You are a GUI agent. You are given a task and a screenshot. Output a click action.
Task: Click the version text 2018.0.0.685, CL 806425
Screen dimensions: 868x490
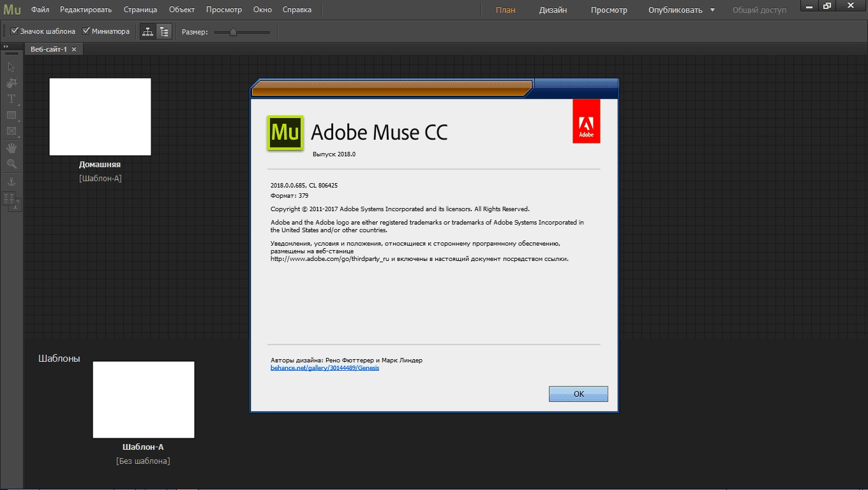(x=304, y=185)
